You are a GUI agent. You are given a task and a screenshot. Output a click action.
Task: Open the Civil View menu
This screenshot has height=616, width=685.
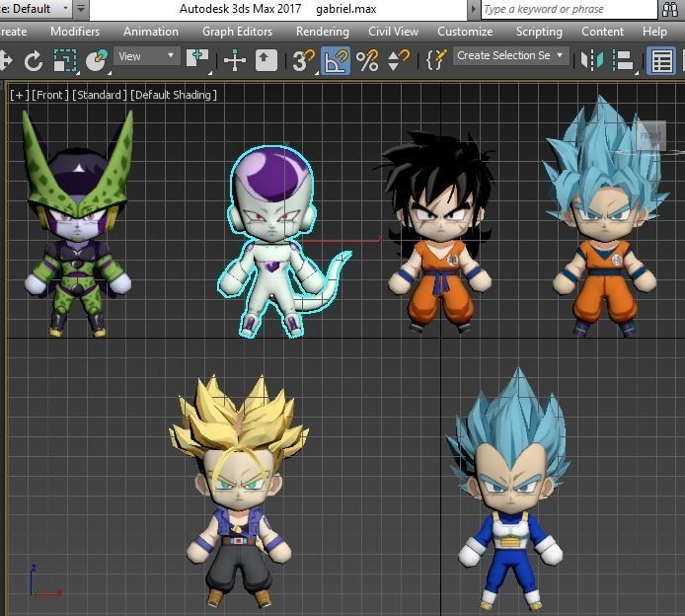pos(393,32)
